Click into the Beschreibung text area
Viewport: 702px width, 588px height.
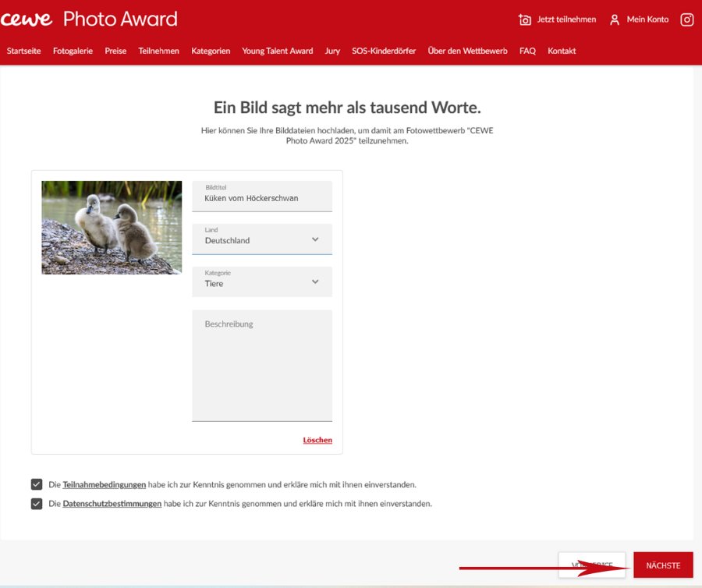pos(262,366)
